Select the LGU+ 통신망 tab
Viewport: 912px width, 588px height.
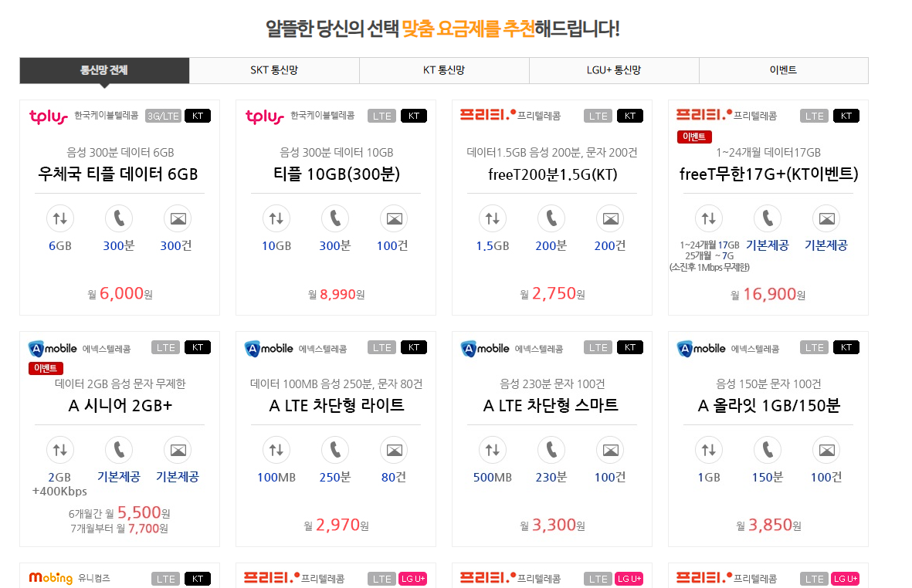(614, 70)
